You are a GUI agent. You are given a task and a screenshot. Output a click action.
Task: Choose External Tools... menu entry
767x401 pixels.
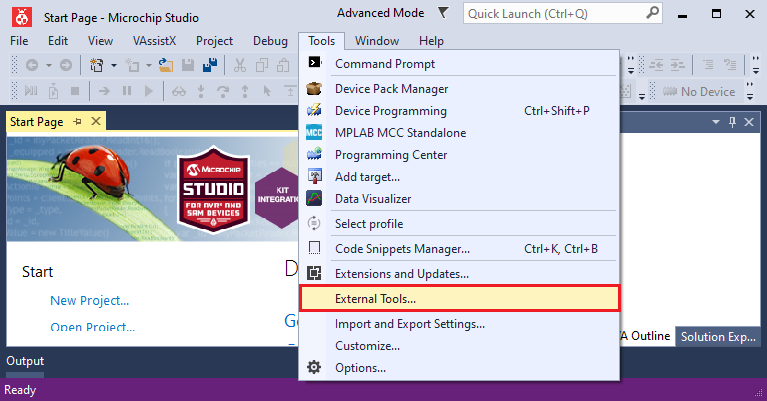pos(459,298)
